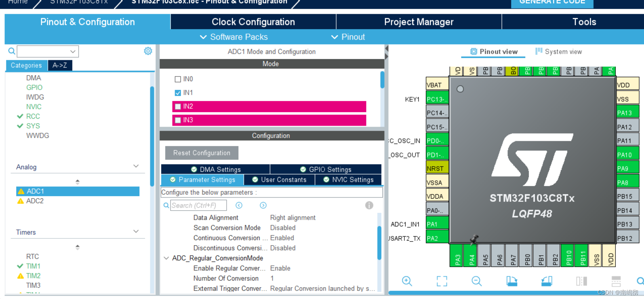Open the category search dropdown
The image size is (644, 299).
click(x=73, y=51)
